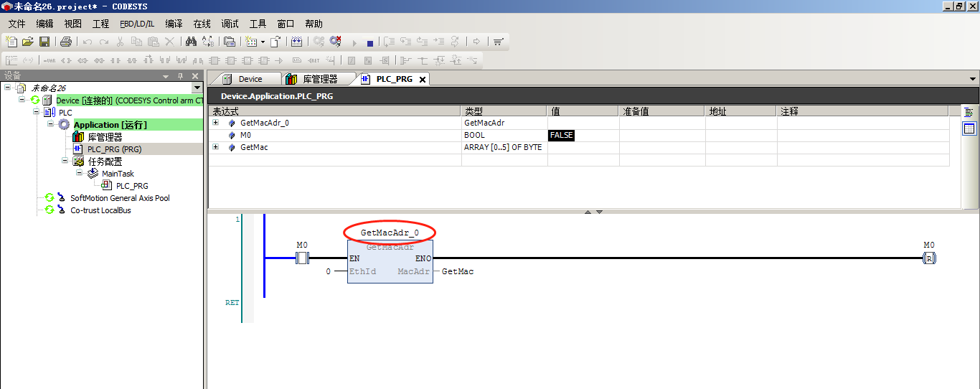Switch to table view icon at right edge

[969, 129]
